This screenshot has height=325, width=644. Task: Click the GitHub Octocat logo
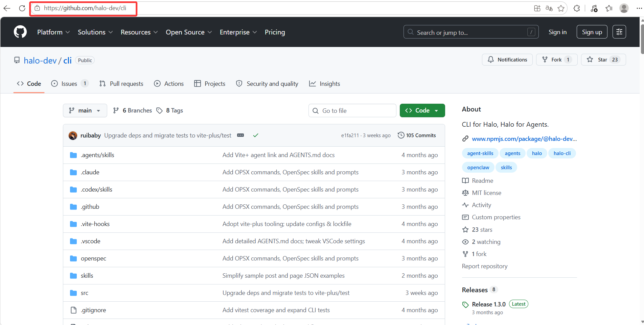coord(20,32)
